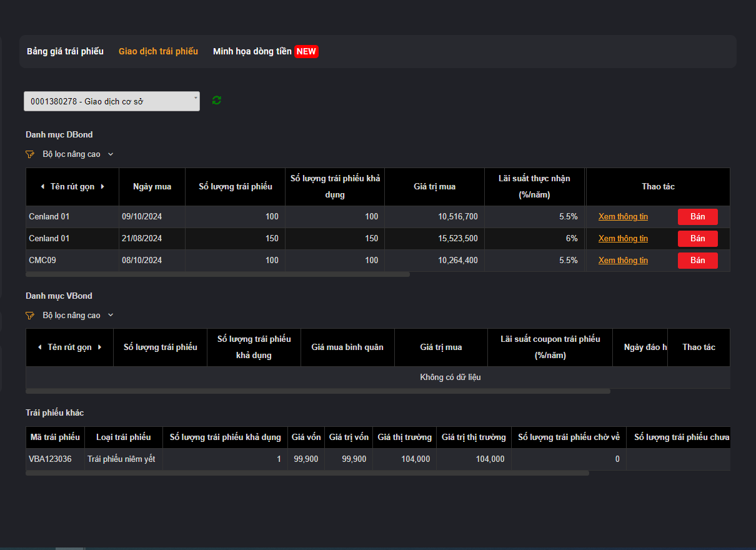Select Giao dịch trái phiếu tab
The height and width of the screenshot is (550, 756).
(x=158, y=51)
